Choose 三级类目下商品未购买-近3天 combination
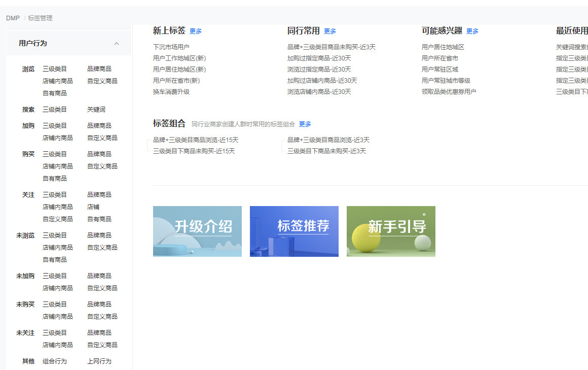 [326, 151]
